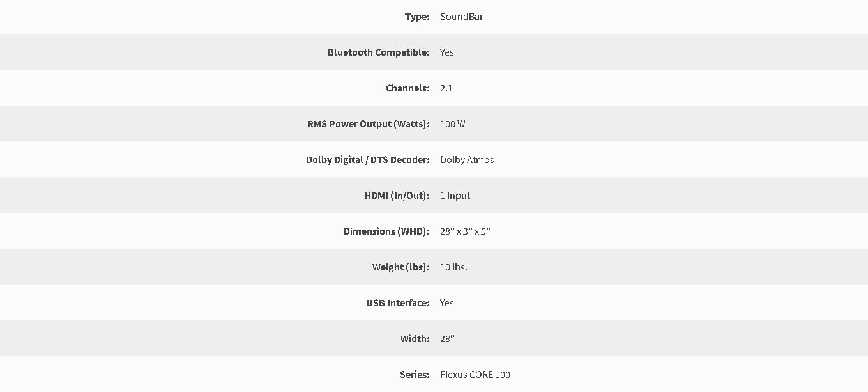Click the RMS Power Output (Watts) label
The image size is (868, 392).
(369, 124)
